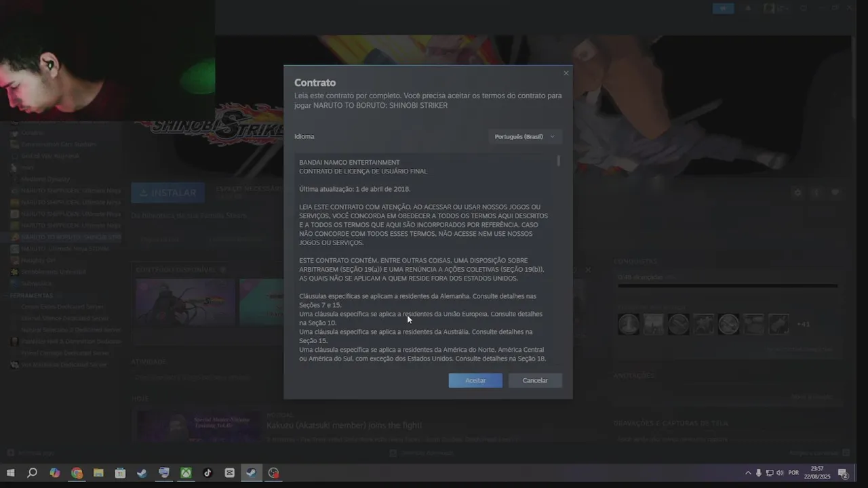Select Medieval Dynasty in library list
868x488 pixels.
[x=45, y=179]
